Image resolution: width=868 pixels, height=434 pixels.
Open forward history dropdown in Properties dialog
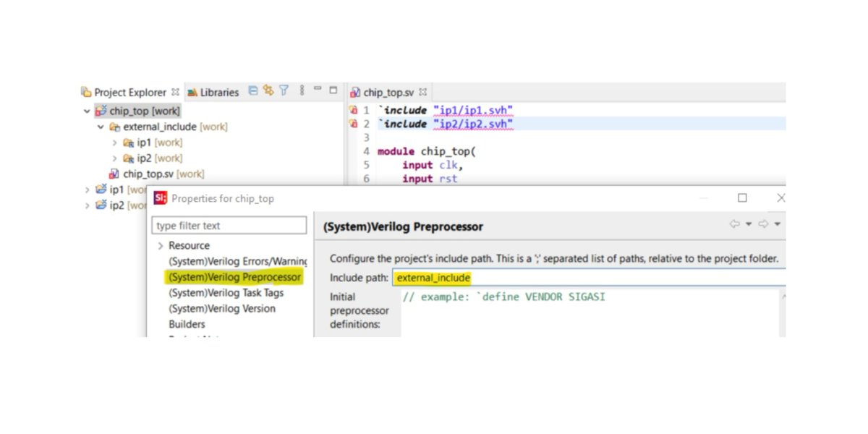click(777, 225)
